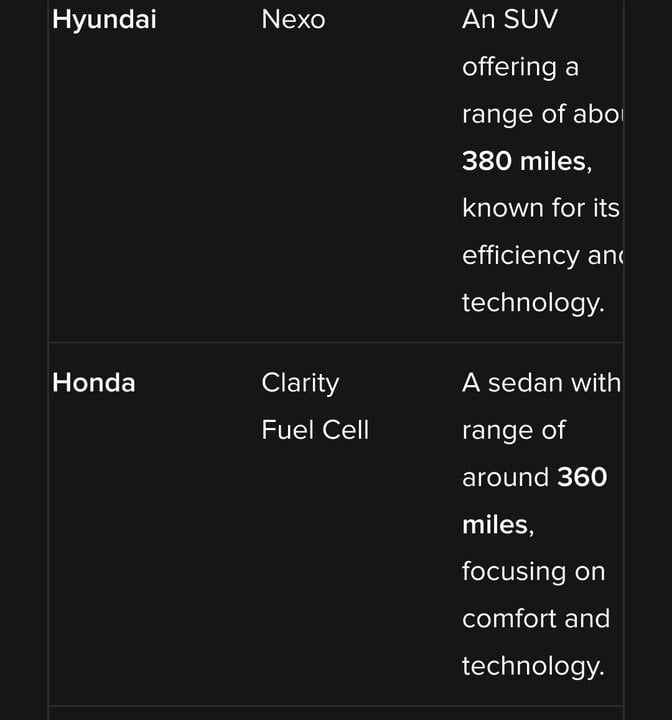The width and height of the screenshot is (672, 720).
Task: Click 'offering a' text line
Action: click(520, 67)
